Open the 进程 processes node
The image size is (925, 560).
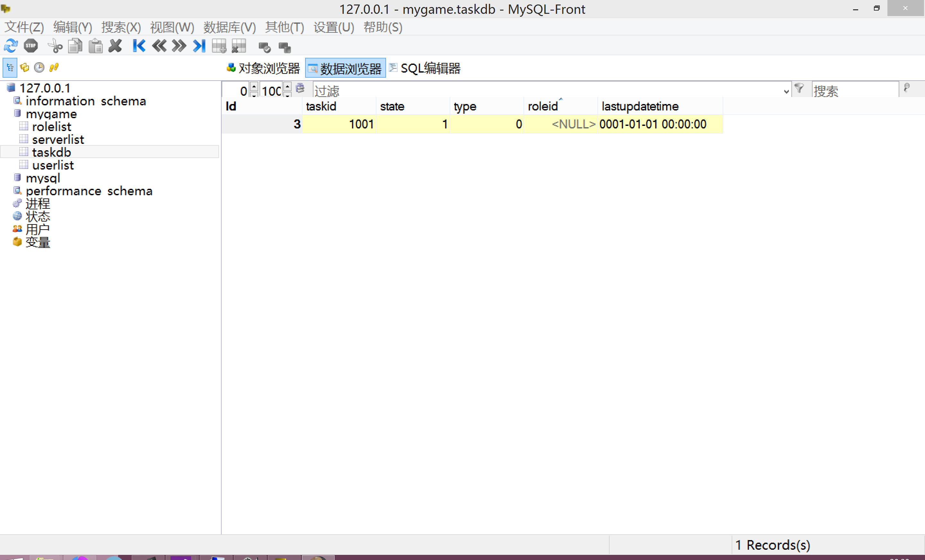38,204
